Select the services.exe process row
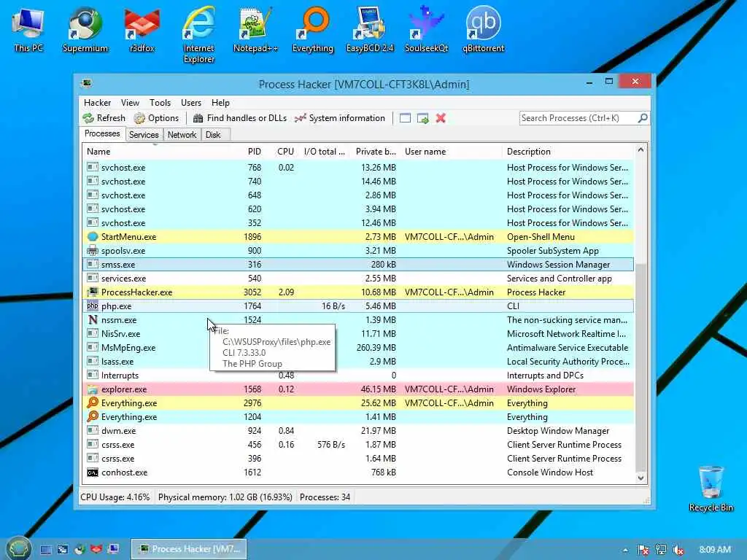The width and height of the screenshot is (747, 560). point(358,278)
